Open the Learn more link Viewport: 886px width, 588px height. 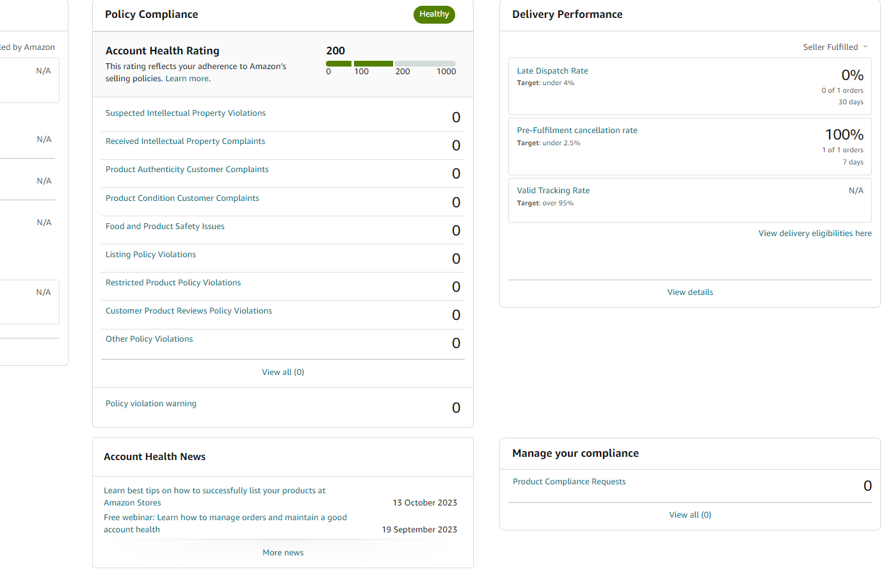tap(188, 79)
